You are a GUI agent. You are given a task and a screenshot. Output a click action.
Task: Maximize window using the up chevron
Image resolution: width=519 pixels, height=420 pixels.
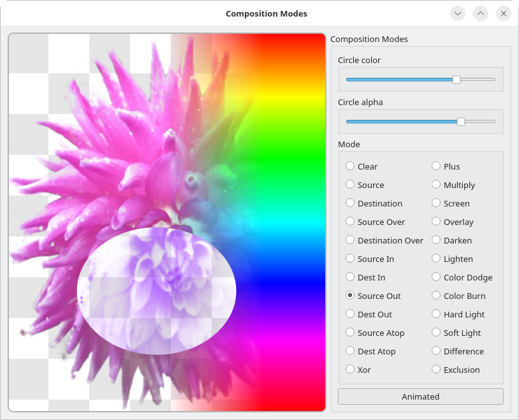(x=481, y=13)
